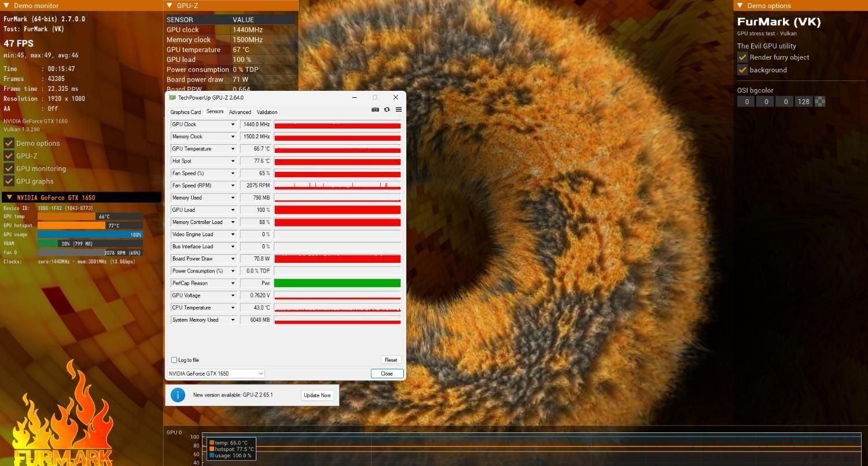
Task: Uncheck the 'background' option
Action: [x=742, y=70]
